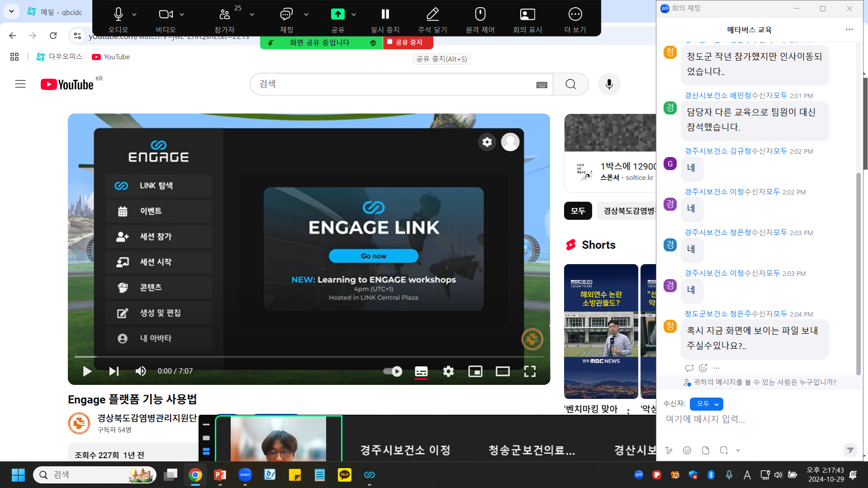Open PowerPoint from Windows taskbar
Screen dimensions: 868x488
220,474
